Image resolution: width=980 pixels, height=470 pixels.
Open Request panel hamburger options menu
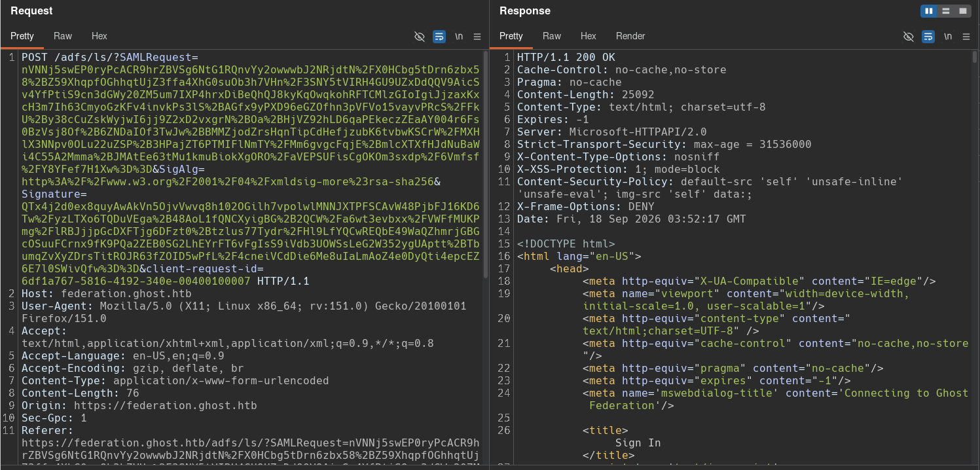tap(477, 37)
